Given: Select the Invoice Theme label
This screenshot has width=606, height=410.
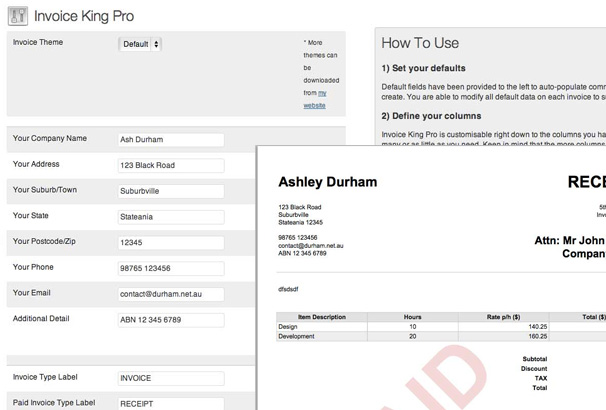Looking at the screenshot, I should click(x=38, y=42).
